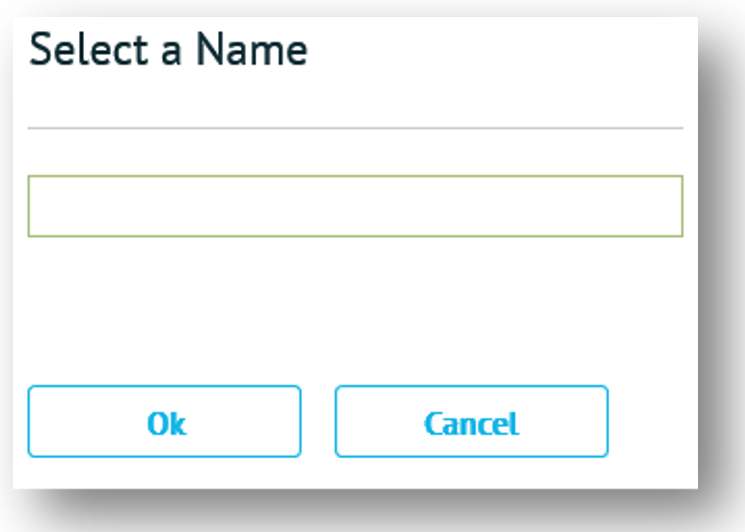Activate the text box above the Ok button
745x532 pixels.
[x=355, y=207]
